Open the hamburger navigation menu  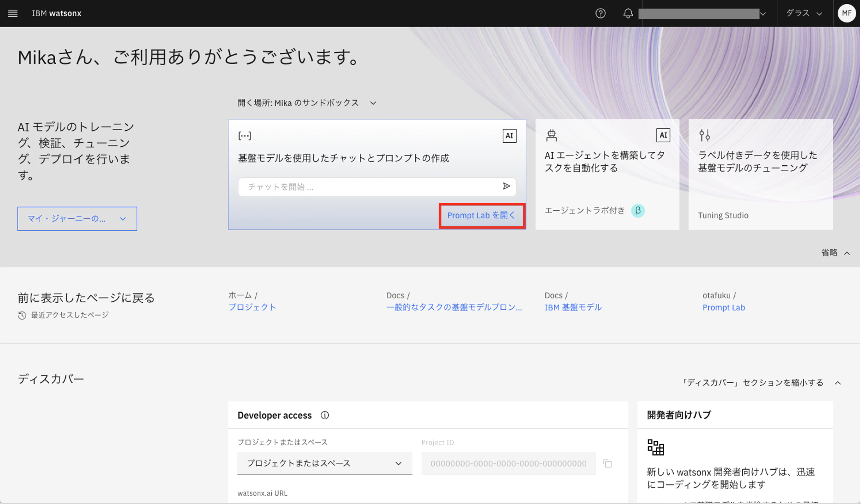[x=13, y=13]
